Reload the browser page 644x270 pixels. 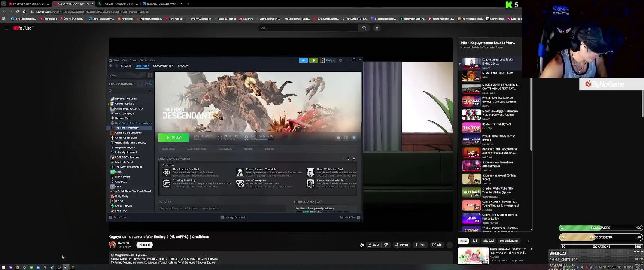[x=18, y=12]
